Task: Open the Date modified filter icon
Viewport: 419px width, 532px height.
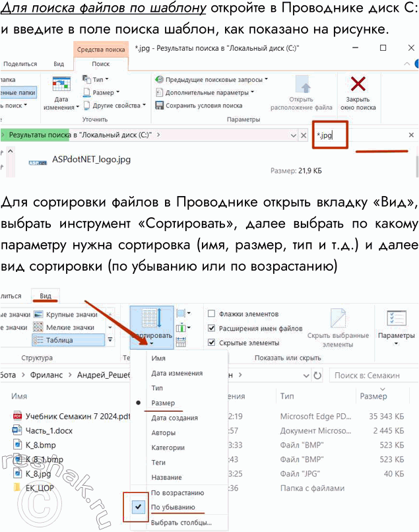Action: click(61, 84)
